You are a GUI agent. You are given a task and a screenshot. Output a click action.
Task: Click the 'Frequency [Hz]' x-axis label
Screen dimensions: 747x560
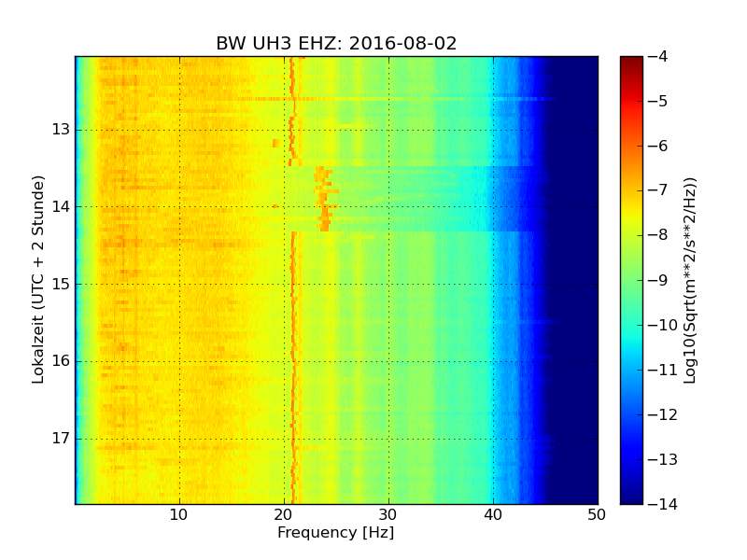point(336,532)
